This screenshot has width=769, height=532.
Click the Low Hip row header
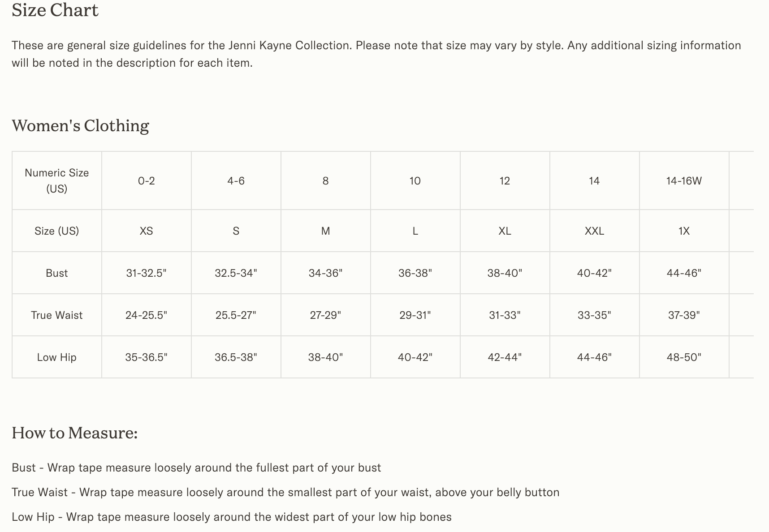[x=57, y=357]
